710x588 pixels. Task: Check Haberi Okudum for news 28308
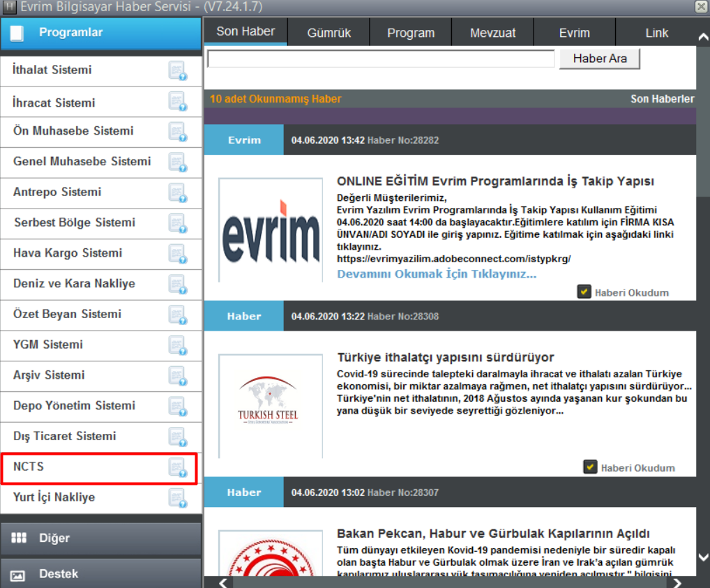point(590,467)
